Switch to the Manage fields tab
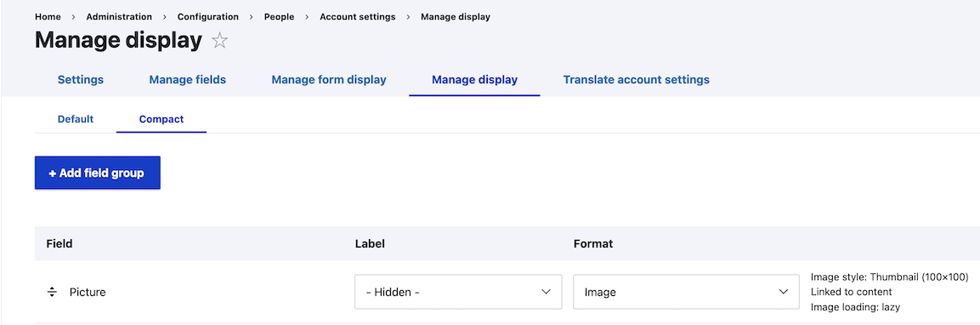This screenshot has width=980, height=325. (188, 80)
